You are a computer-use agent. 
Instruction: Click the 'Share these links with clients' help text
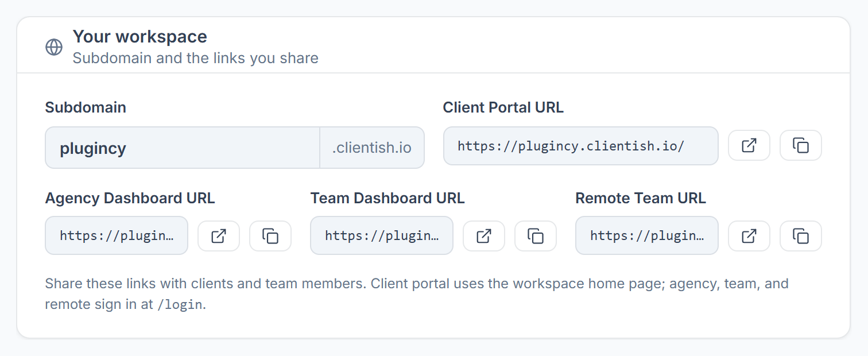point(417,293)
